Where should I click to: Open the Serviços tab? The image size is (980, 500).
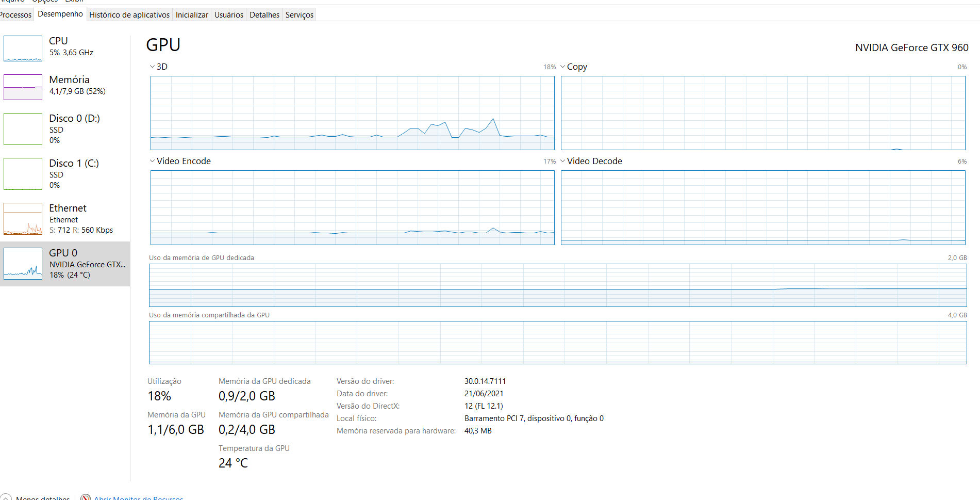[x=300, y=14]
